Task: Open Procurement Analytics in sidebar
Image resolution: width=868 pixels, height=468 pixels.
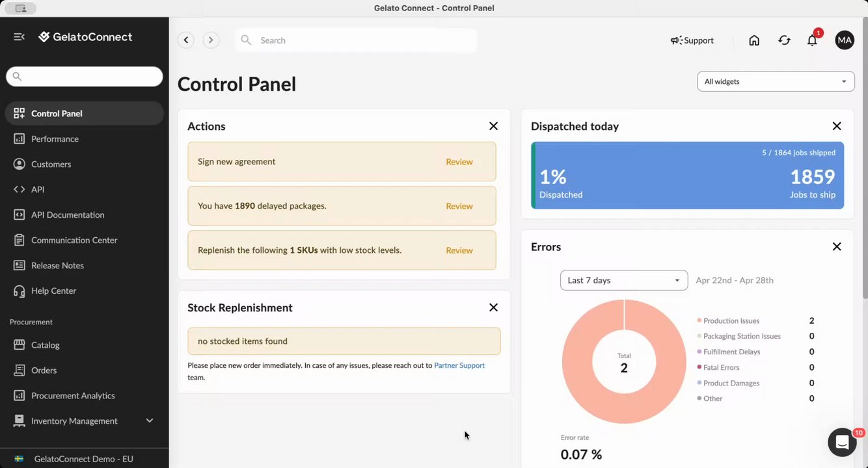Action: point(85,395)
